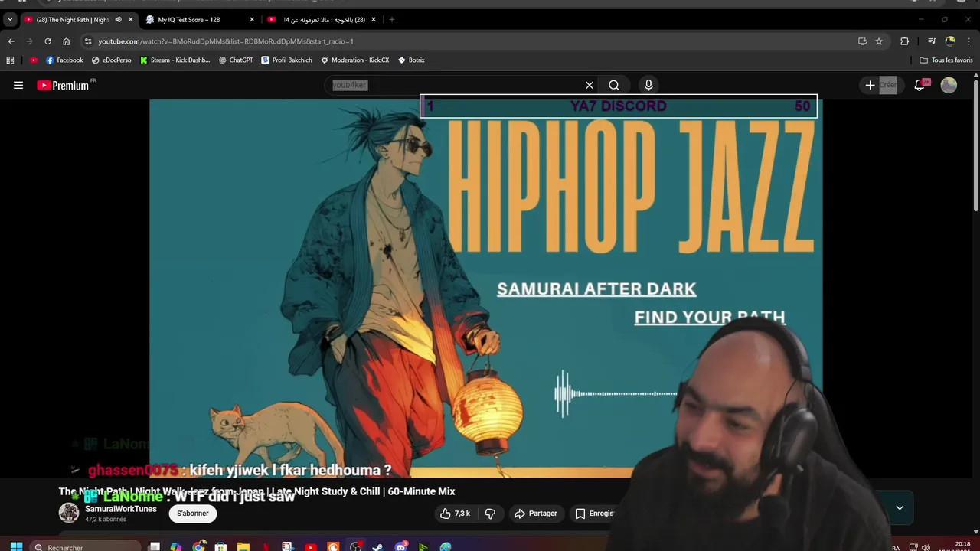This screenshot has width=980, height=551.
Task: Open the SamuraiWorkTunes channel name
Action: (x=121, y=509)
